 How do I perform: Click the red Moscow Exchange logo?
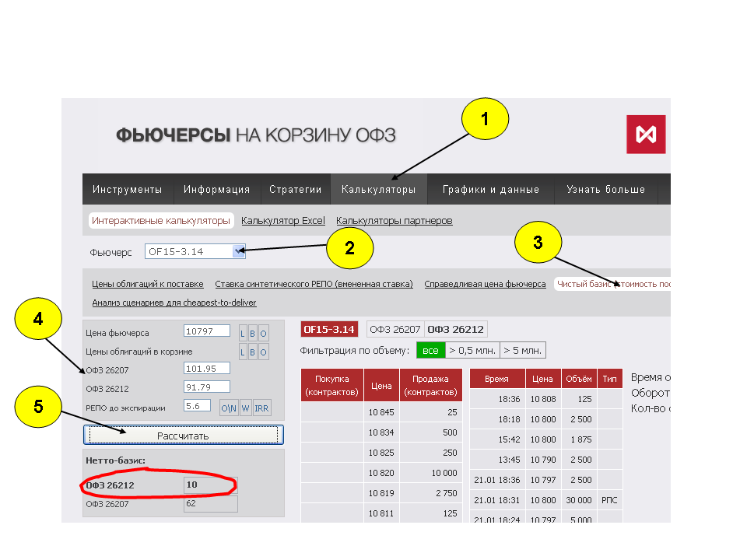646,135
